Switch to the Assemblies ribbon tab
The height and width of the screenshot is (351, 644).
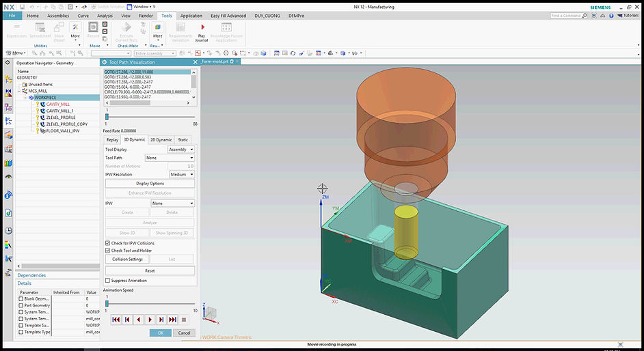pyautogui.click(x=58, y=16)
